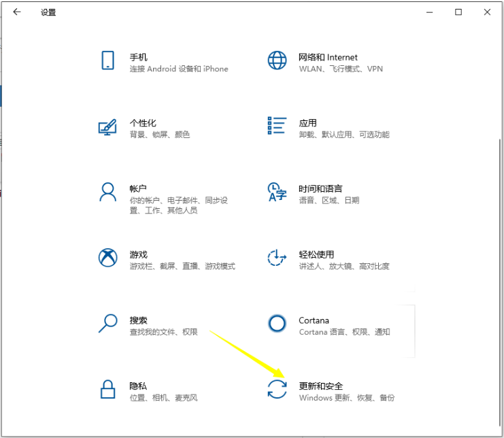Click the 时间和语言 clock icon
This screenshot has height=438, width=504.
click(277, 192)
